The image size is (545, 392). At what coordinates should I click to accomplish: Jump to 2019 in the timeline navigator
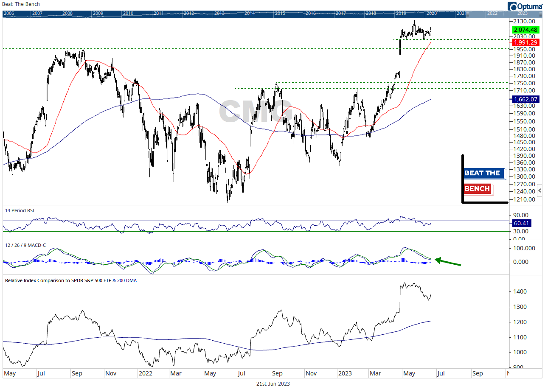click(401, 14)
